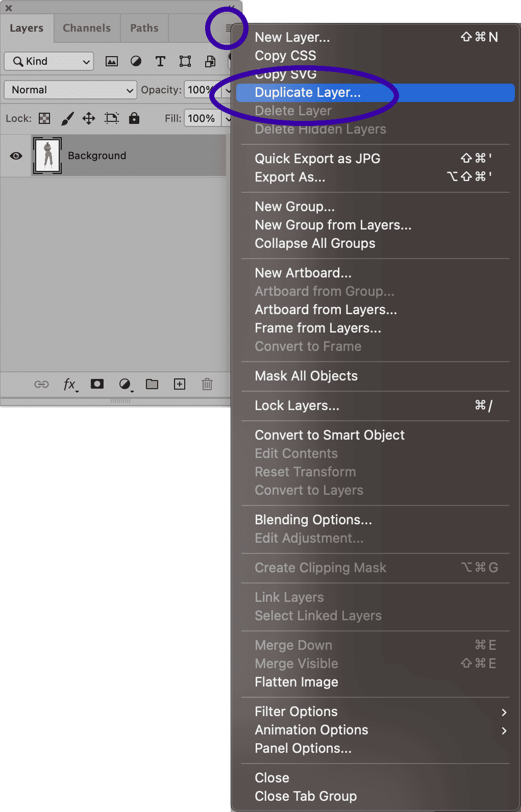
Task: Click the type layer filter icon
Action: (160, 62)
